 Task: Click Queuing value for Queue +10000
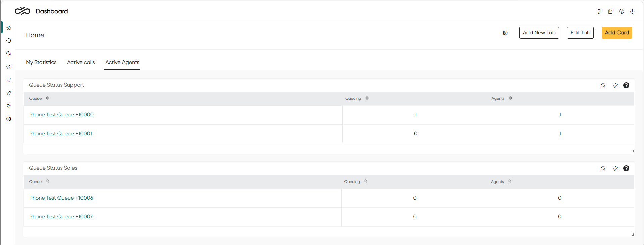416,115
